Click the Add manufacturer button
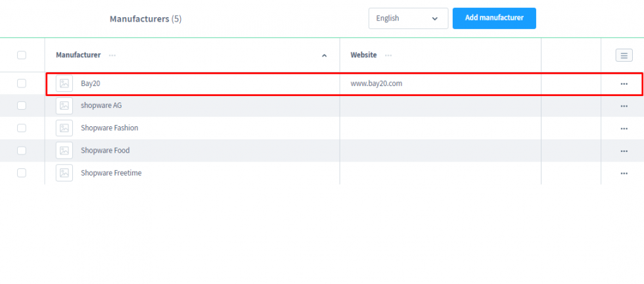Viewport: 644px width, 284px height. pos(494,18)
